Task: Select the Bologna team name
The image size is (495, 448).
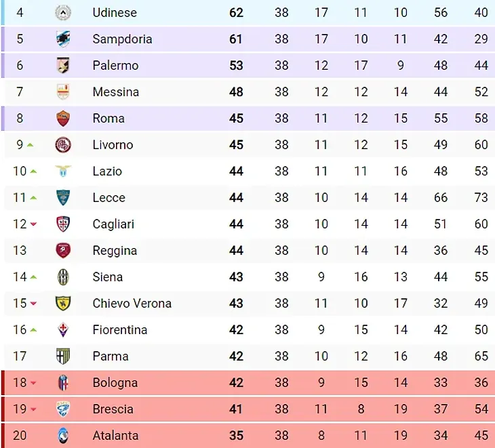Action: coord(115,382)
